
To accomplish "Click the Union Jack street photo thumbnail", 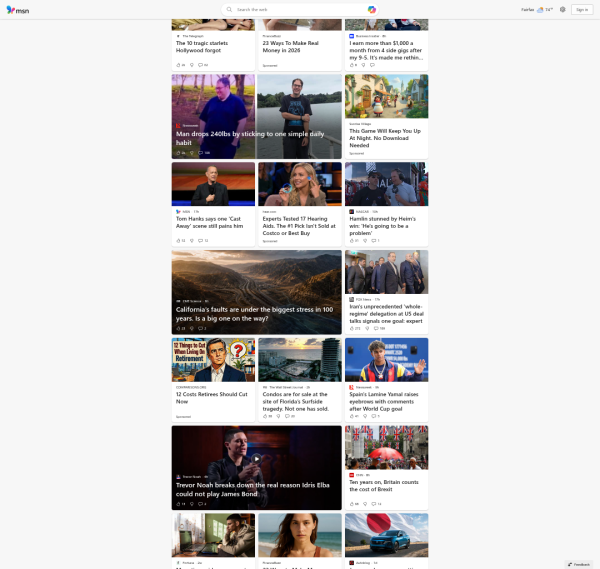I will pos(386,447).
